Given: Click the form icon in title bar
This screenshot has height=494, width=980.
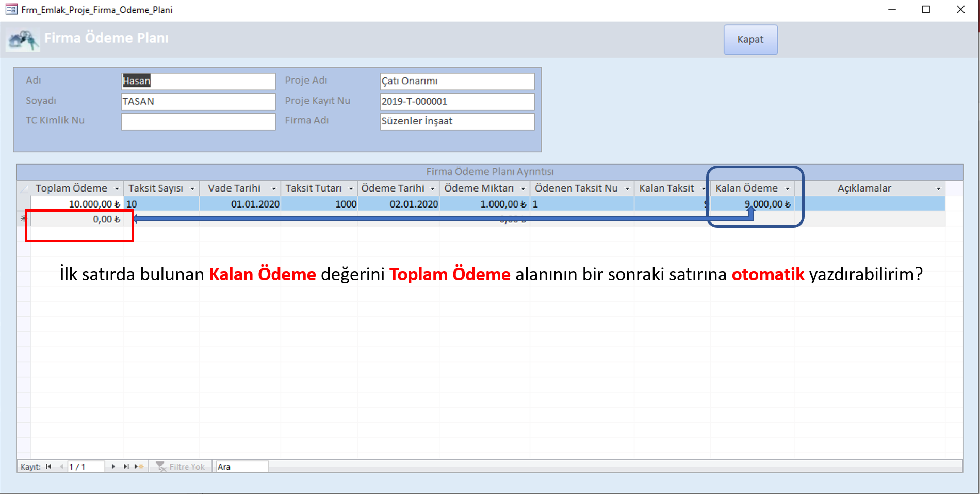Looking at the screenshot, I should coord(11,10).
